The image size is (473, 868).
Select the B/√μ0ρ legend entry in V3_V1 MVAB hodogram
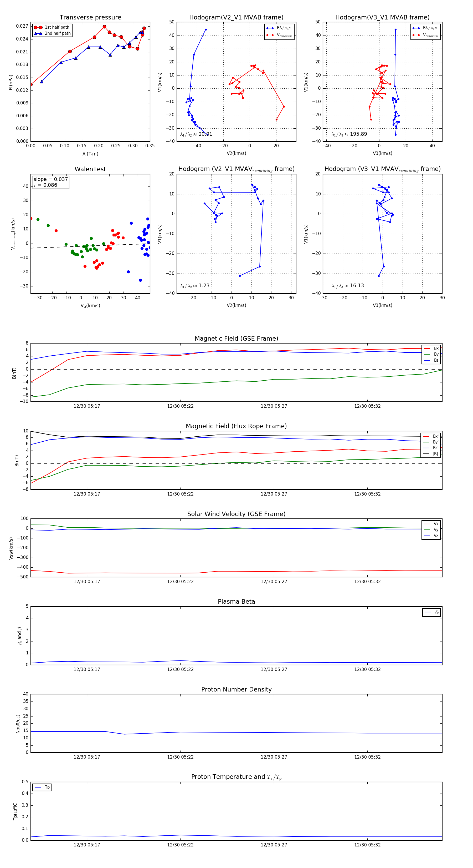[x=425, y=28]
